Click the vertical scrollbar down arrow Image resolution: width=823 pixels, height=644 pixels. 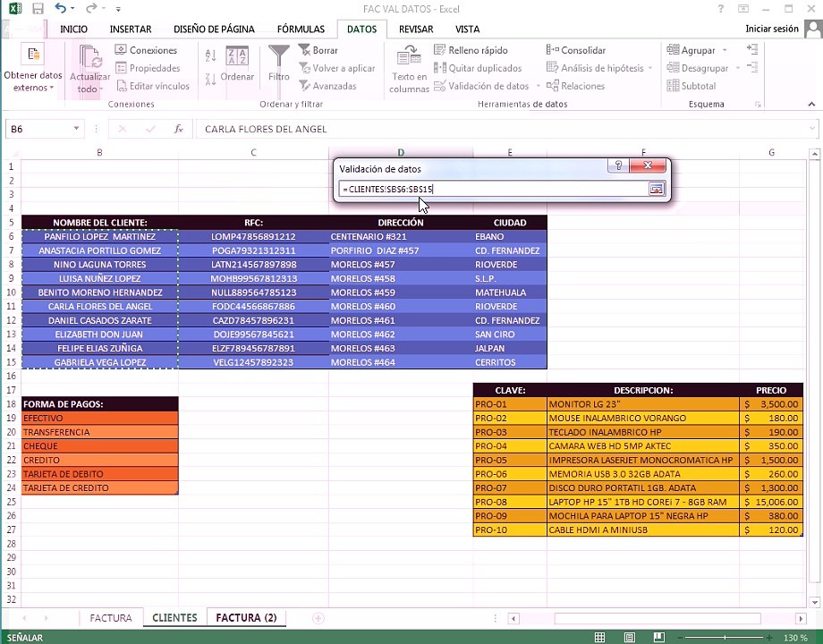point(814,602)
